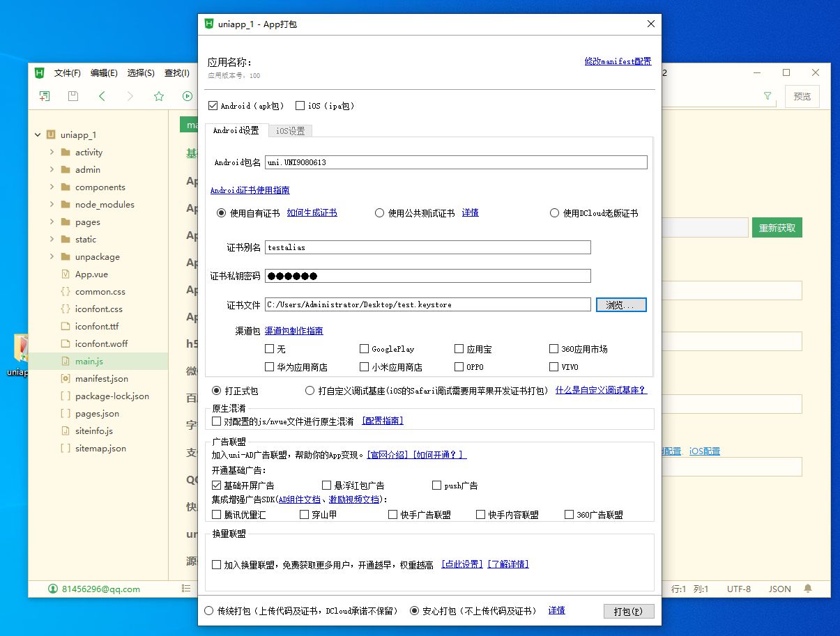Click the 证书别名 input field
Screen dimensions: 840x636
427,247
